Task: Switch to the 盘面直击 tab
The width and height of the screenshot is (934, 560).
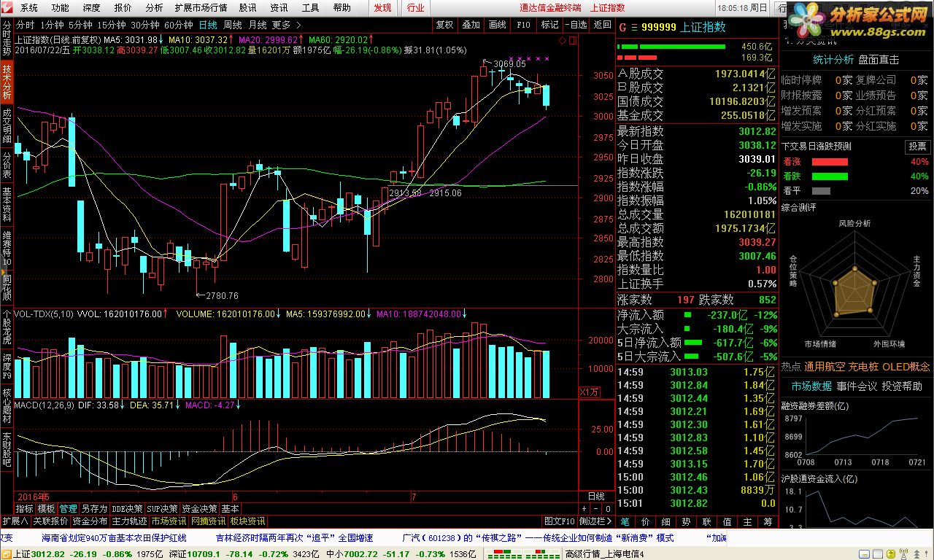Action: point(879,60)
